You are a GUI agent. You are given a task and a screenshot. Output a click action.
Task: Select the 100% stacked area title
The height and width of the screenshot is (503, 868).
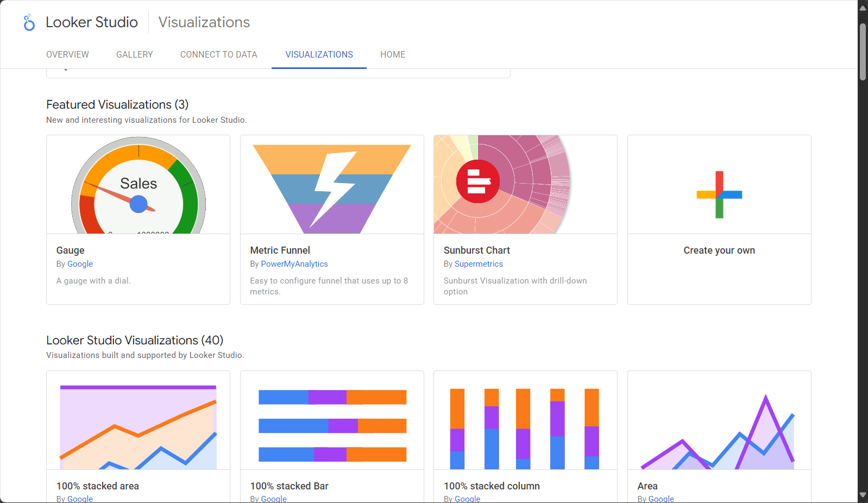[x=98, y=486]
